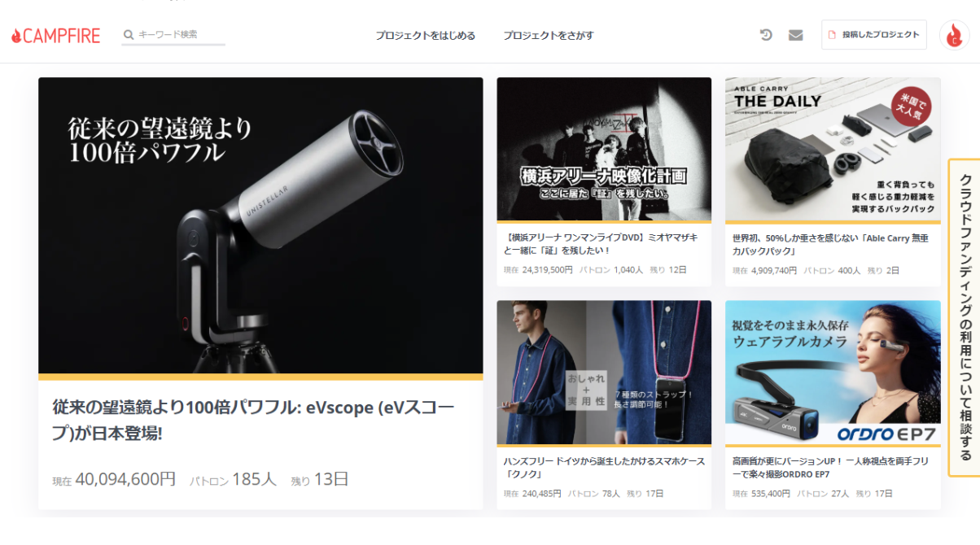Click the 残り 12日 remaining days text
Viewport: 980px width, 545px height.
[x=668, y=270]
